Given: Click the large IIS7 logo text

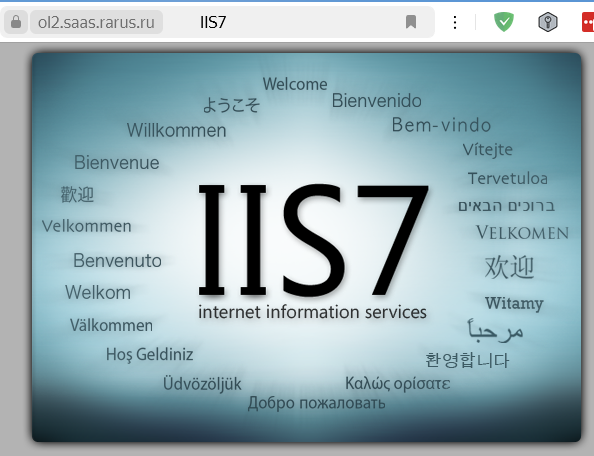Looking at the screenshot, I should (314, 240).
